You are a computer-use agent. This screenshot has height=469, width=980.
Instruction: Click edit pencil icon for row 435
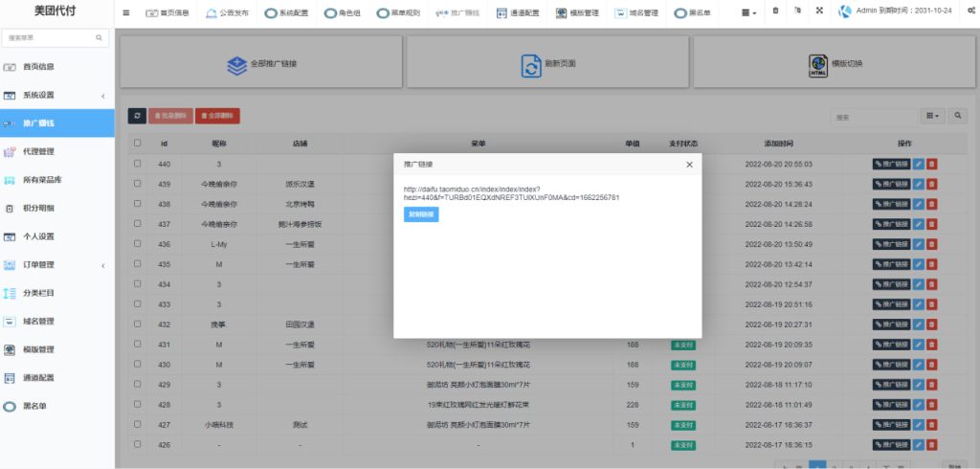[x=918, y=264]
